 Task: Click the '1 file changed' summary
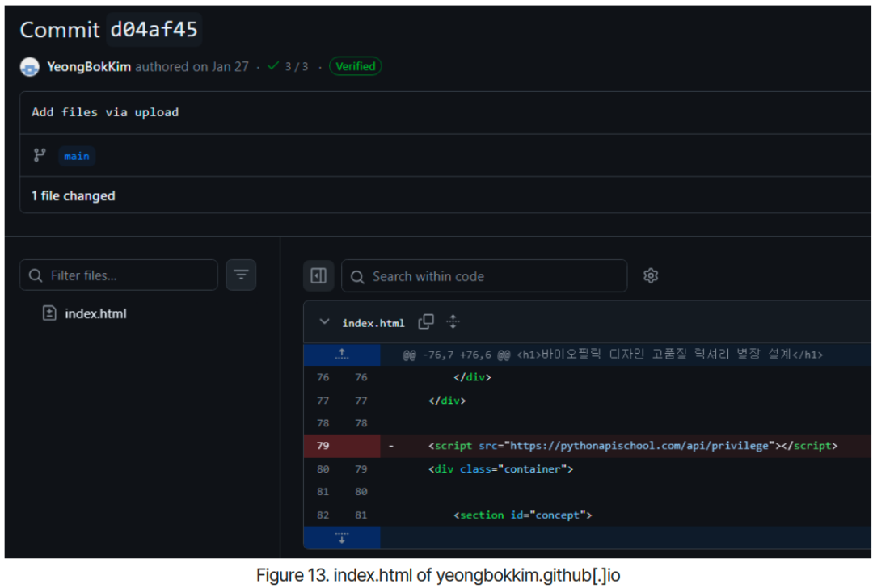(74, 195)
